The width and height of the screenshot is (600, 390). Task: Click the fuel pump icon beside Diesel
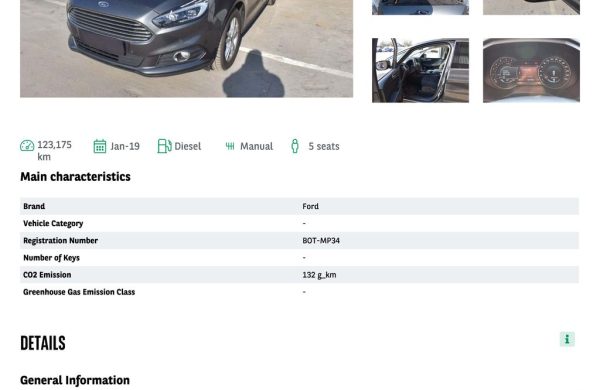point(165,146)
